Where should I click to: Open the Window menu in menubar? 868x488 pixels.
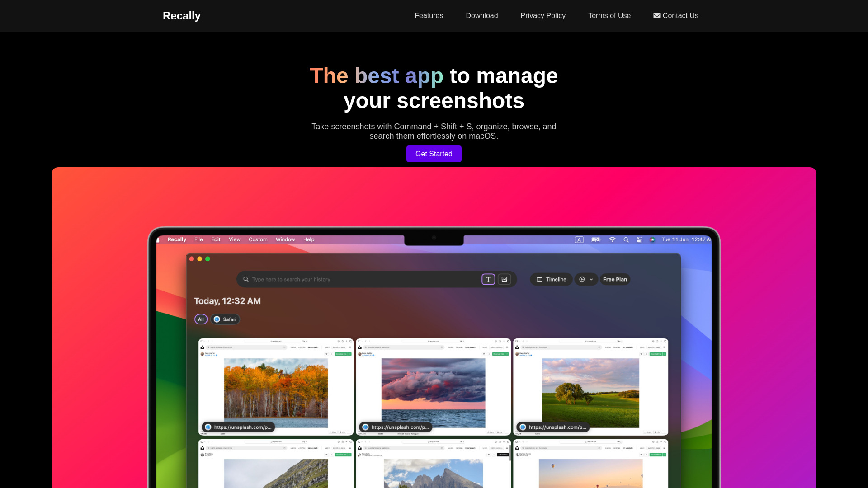click(285, 239)
